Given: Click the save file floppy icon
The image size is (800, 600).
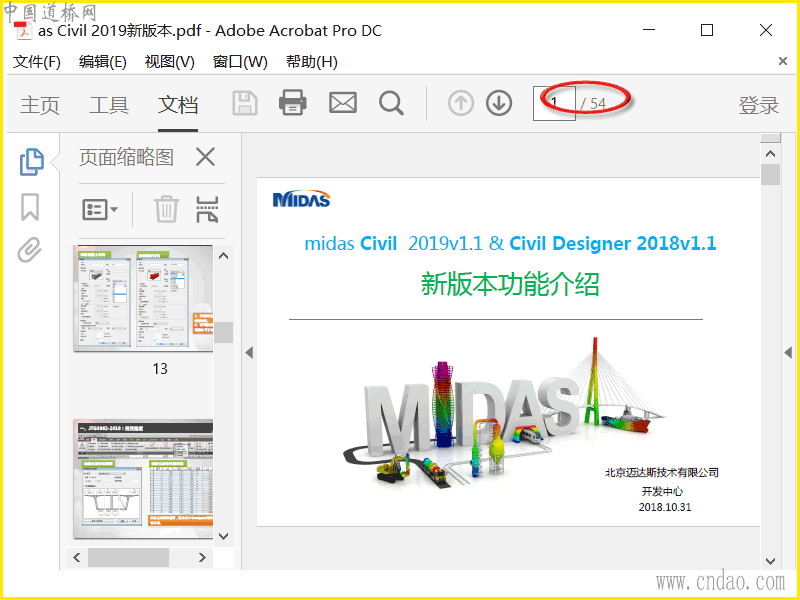Looking at the screenshot, I should pos(245,104).
